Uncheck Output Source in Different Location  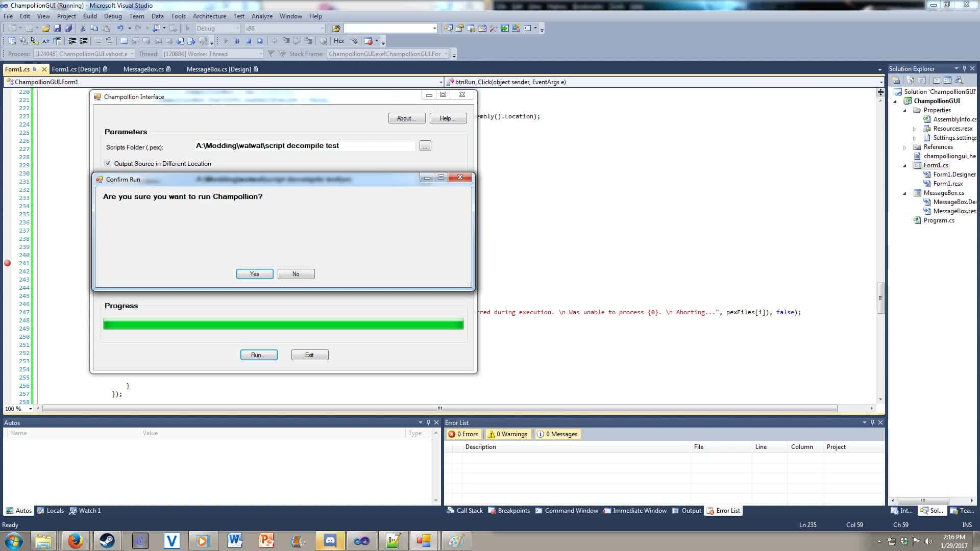pos(108,163)
